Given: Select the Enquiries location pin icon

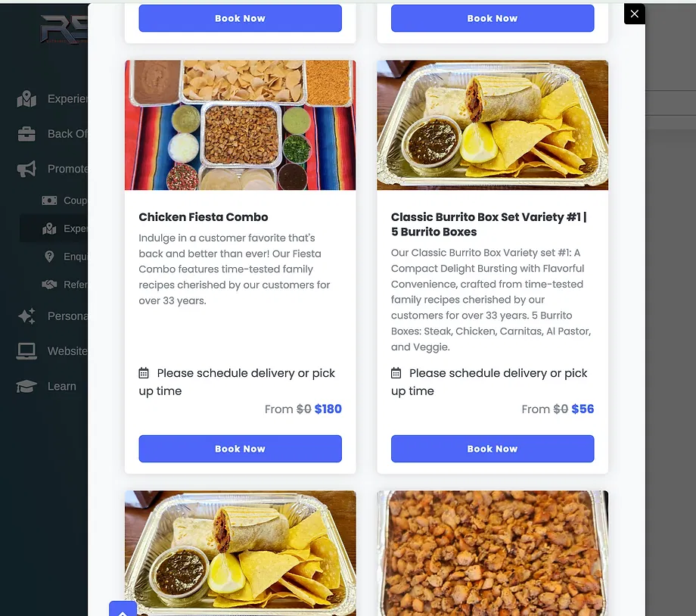Looking at the screenshot, I should (x=49, y=257).
